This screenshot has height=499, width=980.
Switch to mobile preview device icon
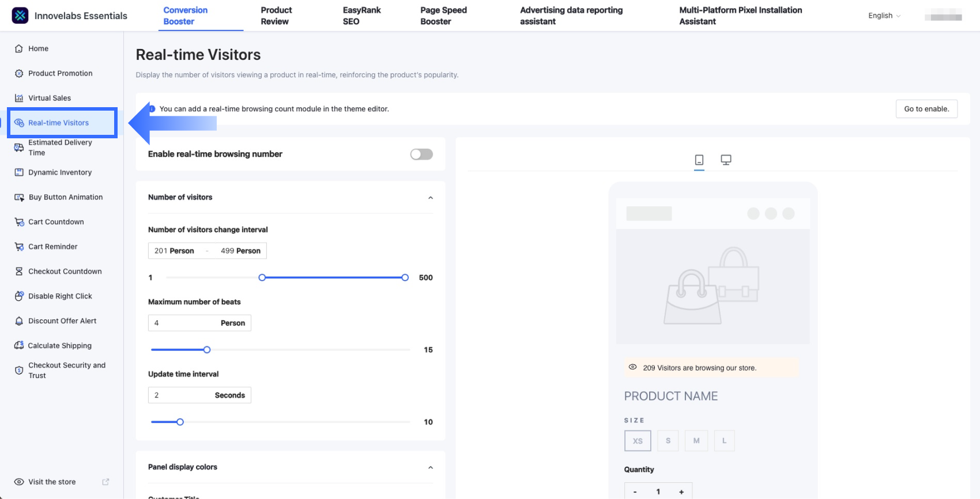coord(699,160)
